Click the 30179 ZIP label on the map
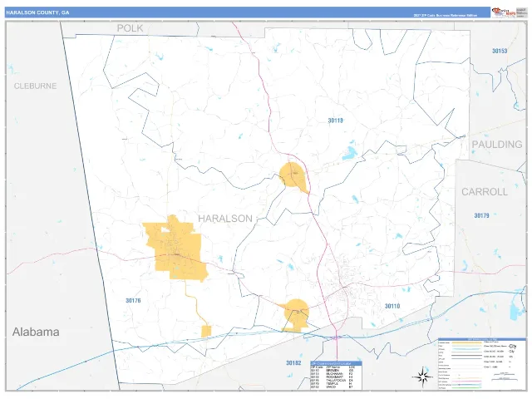Viewport: 532px width, 399px height. coord(482,215)
